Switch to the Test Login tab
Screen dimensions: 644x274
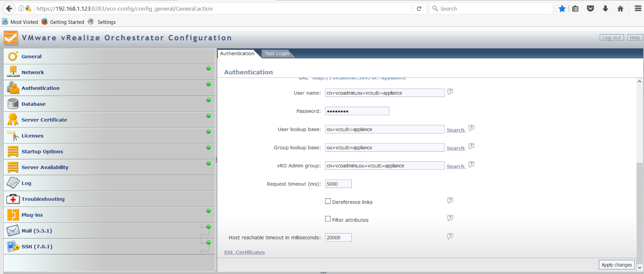click(277, 53)
